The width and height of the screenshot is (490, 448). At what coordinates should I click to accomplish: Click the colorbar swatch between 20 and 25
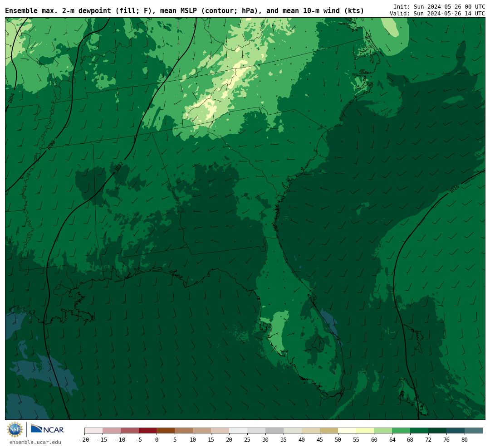pos(239,430)
